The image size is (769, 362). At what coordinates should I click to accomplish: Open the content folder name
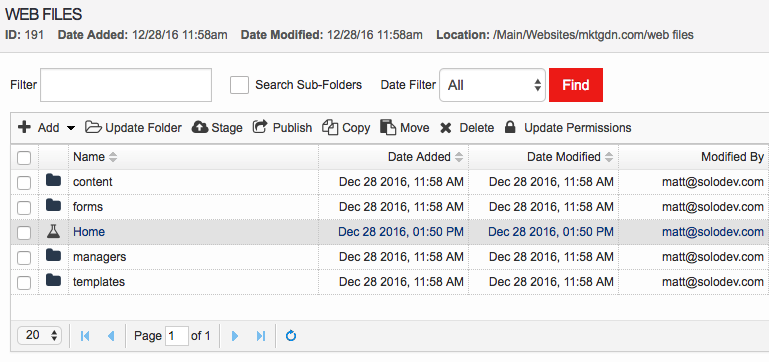point(93,181)
